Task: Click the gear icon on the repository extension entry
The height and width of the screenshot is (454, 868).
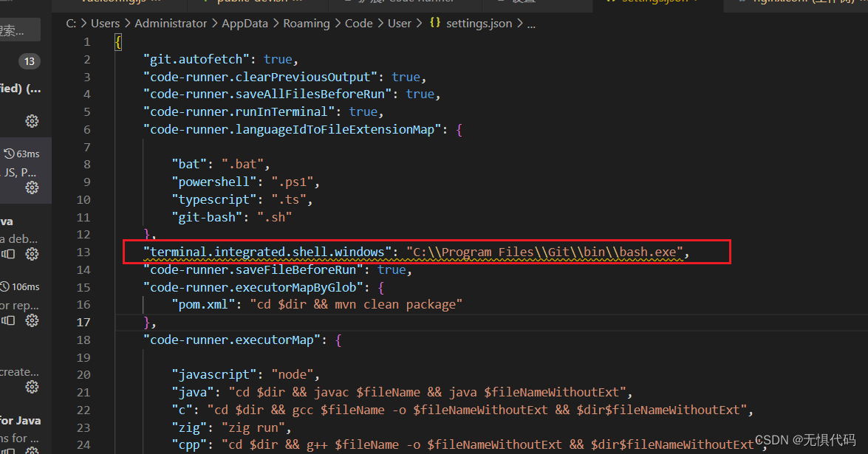Action: coord(31,320)
